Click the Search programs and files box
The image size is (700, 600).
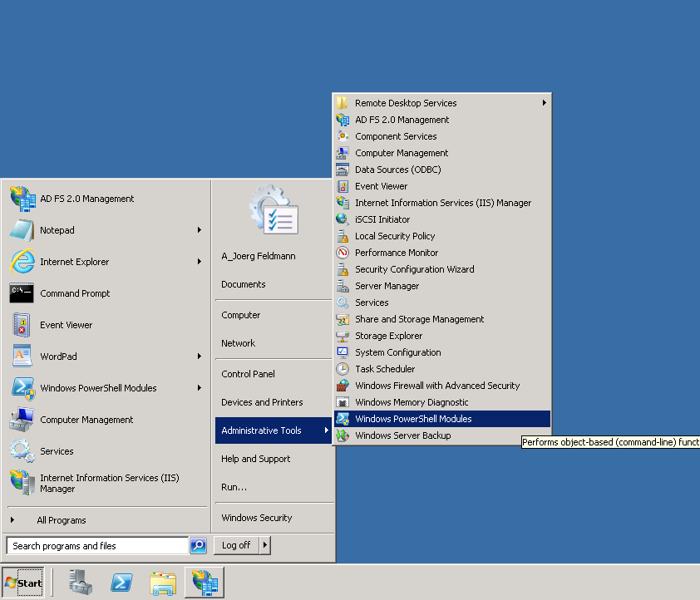(x=97, y=546)
